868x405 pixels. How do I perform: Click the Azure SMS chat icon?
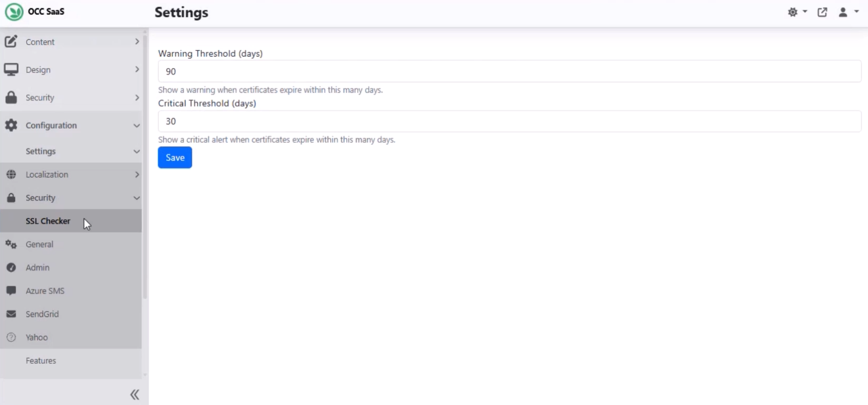tap(11, 290)
